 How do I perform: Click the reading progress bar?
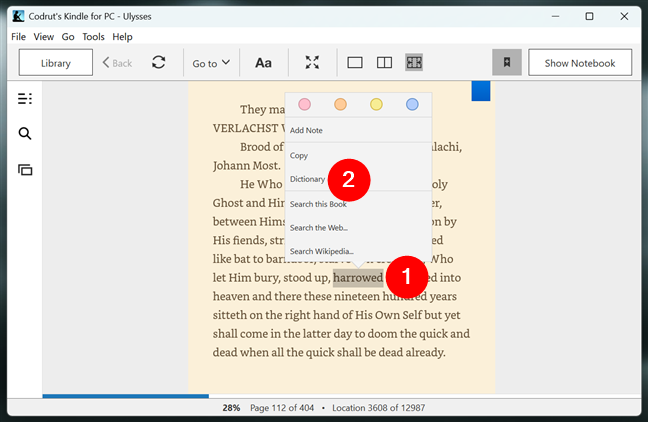340,396
